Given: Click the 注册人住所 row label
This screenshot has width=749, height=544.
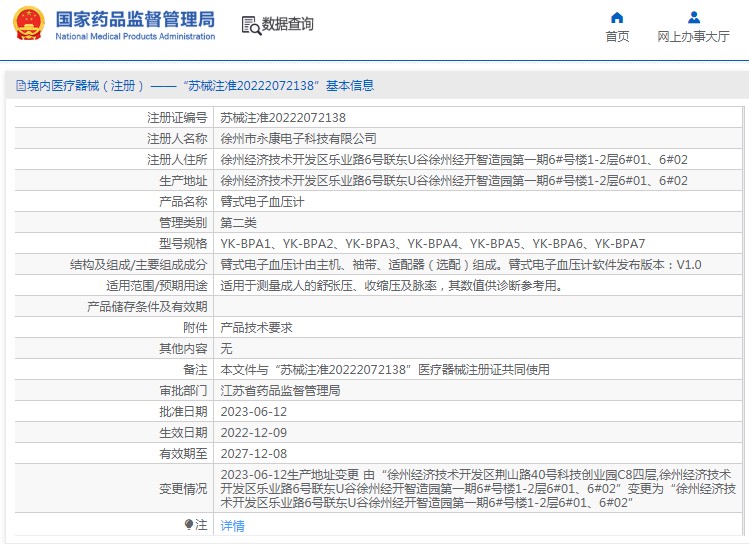Looking at the screenshot, I should (x=177, y=160).
